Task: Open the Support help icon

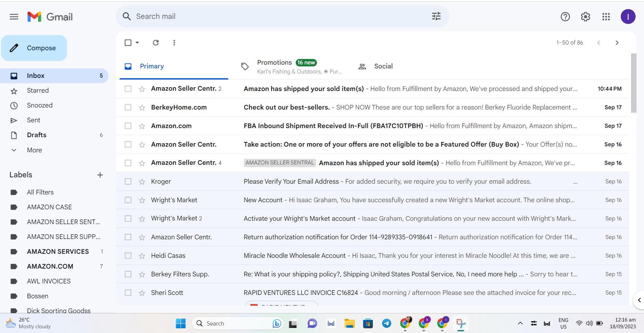Action: tap(565, 17)
